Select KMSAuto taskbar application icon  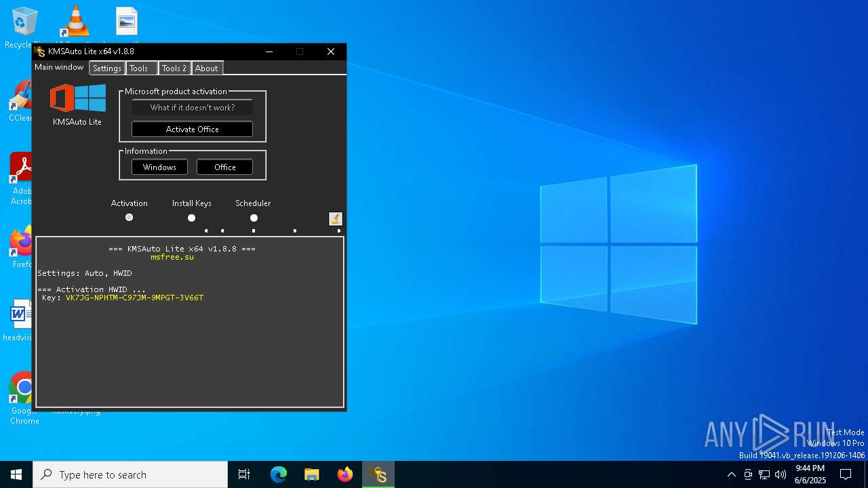tap(378, 474)
